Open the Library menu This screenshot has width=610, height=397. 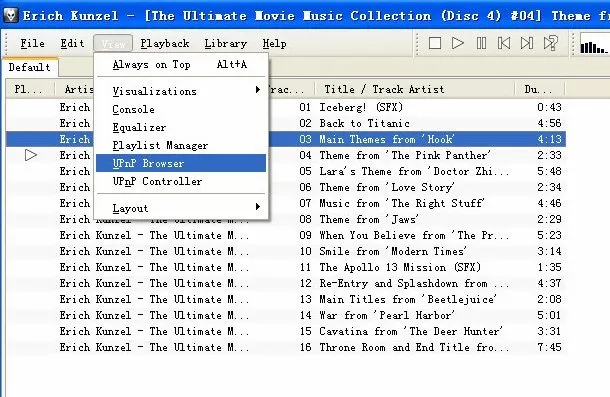226,43
